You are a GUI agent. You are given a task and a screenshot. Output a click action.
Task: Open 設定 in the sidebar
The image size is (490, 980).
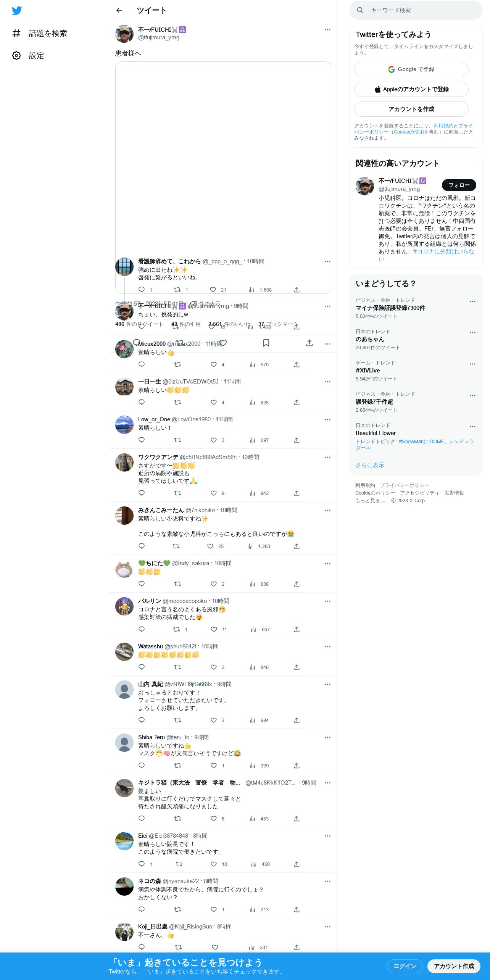pos(28,56)
